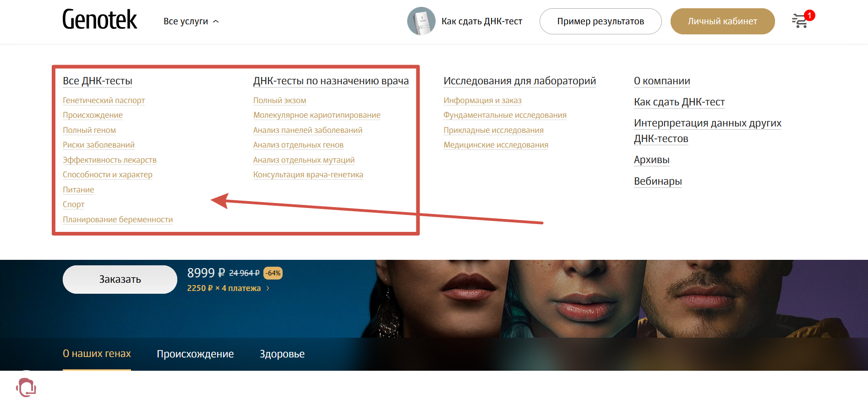Click the DNA kit image icon
The width and height of the screenshot is (868, 417).
421,21
